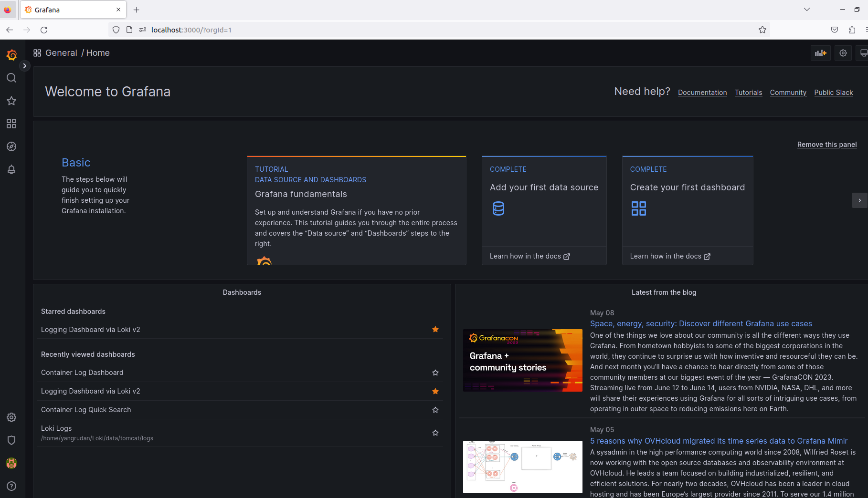Open the Alerting bell icon
The height and width of the screenshot is (498, 868).
coord(11,169)
